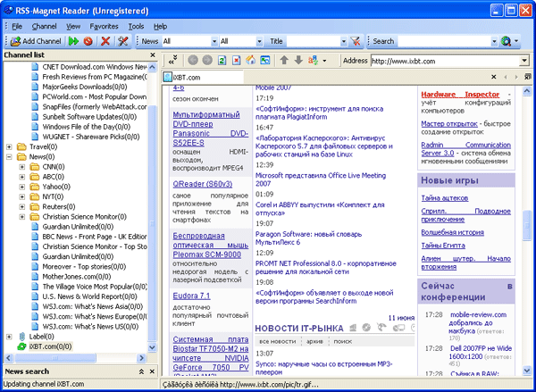This screenshot has height=392, width=536.
Task: Click the browser back button
Action: click(x=191, y=61)
